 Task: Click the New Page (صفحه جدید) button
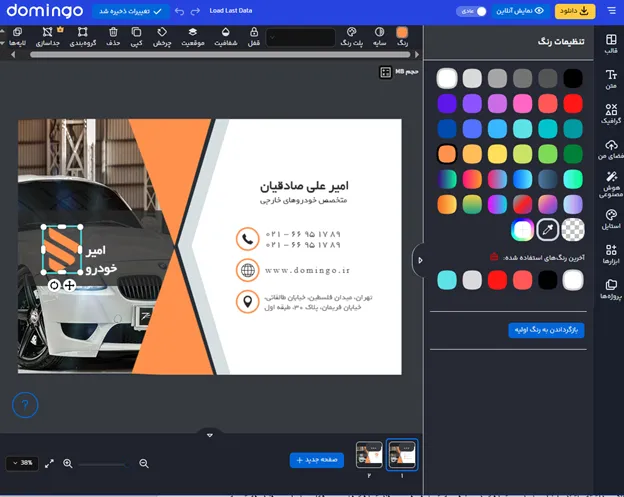click(x=317, y=460)
